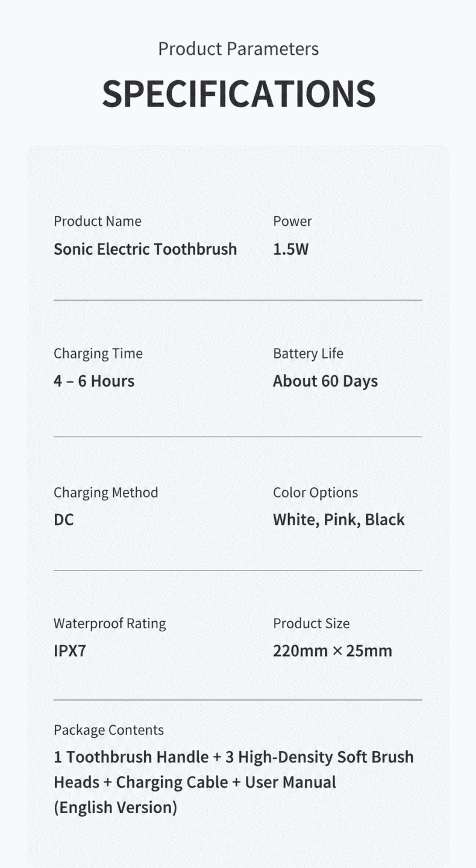Select the Charging Time label
The image size is (476, 868).
(x=98, y=354)
